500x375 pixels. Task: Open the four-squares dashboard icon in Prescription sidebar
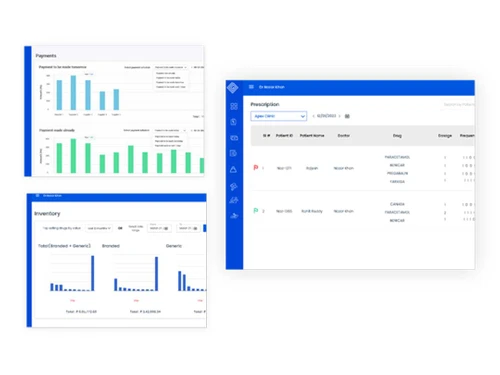click(234, 106)
